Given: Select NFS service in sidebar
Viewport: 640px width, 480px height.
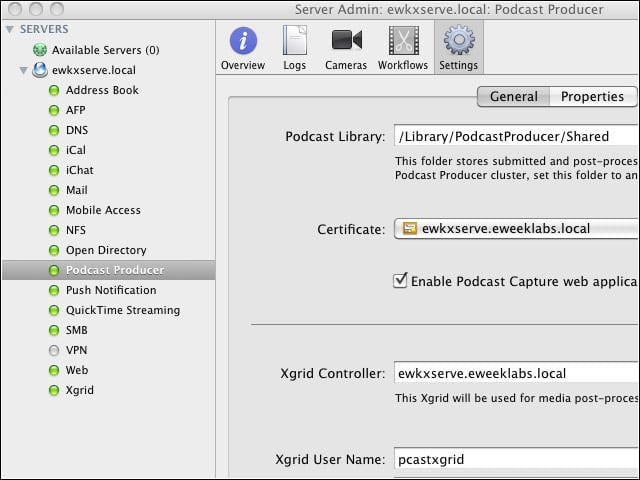Looking at the screenshot, I should tap(76, 230).
